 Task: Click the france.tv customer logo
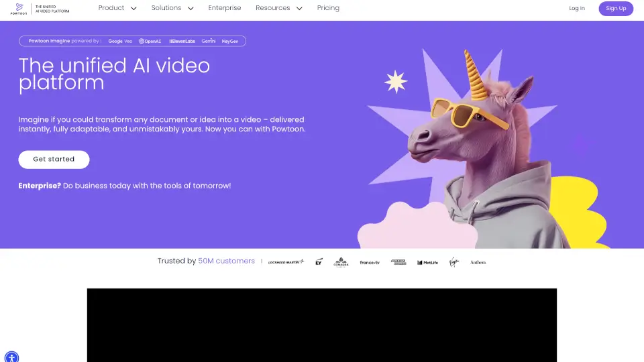370,262
